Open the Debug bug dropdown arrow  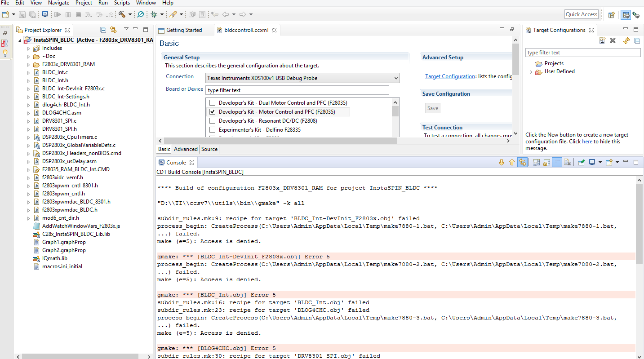(x=161, y=14)
